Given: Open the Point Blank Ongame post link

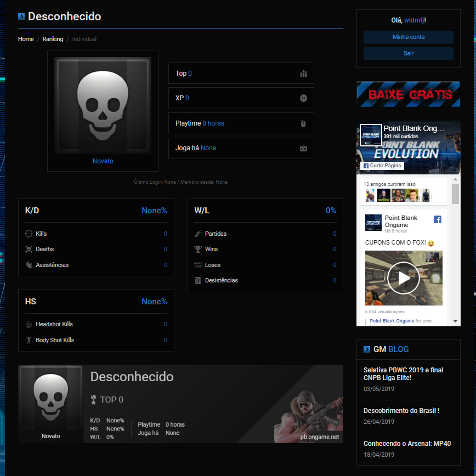Looking at the screenshot, I should (x=401, y=222).
